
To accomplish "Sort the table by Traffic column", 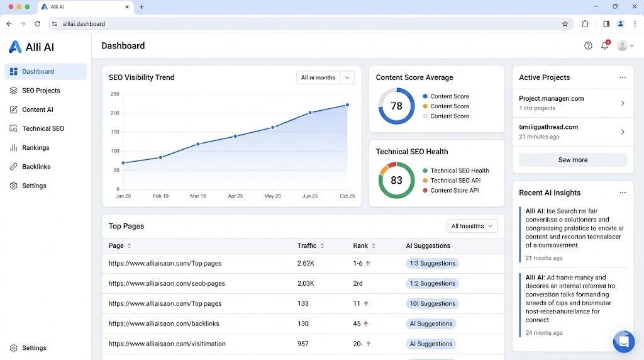I will pyautogui.click(x=322, y=246).
